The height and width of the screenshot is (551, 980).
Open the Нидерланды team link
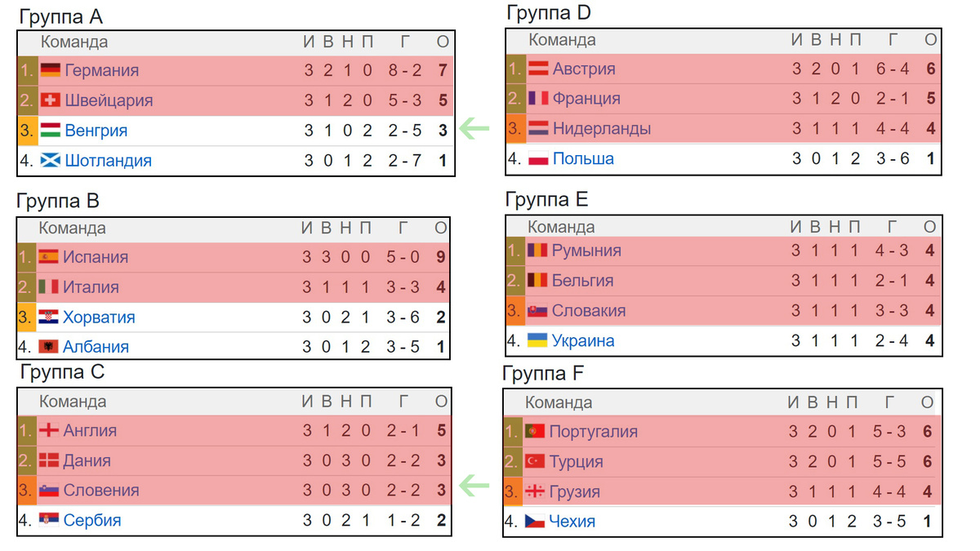coord(602,129)
